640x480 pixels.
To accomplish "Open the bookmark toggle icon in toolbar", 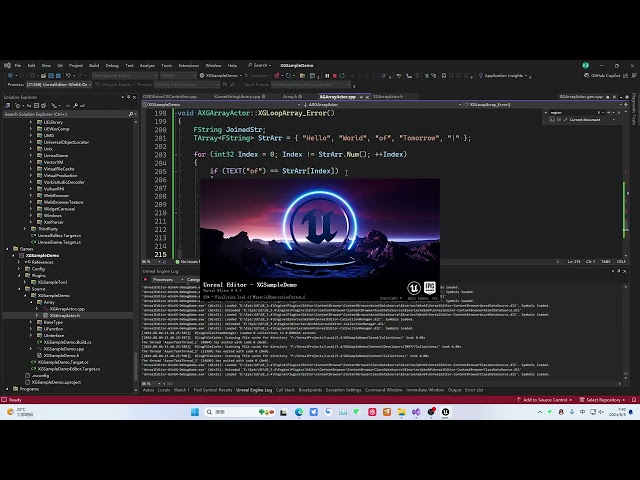I will tap(444, 76).
